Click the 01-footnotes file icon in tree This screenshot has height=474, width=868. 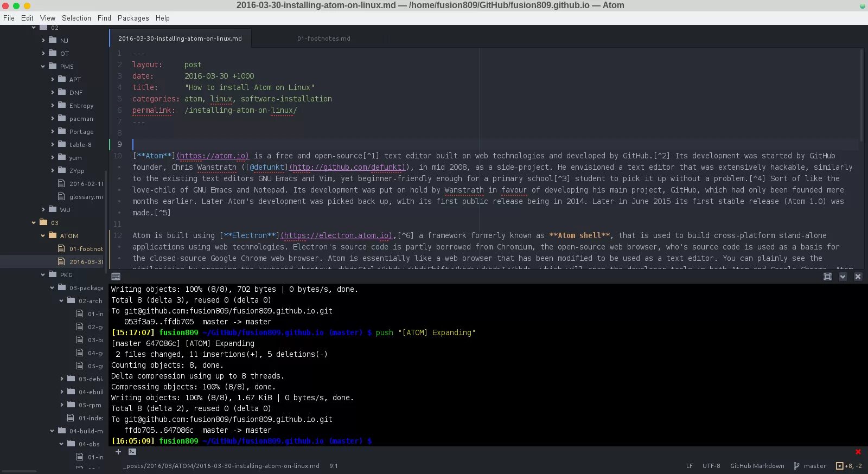point(61,248)
